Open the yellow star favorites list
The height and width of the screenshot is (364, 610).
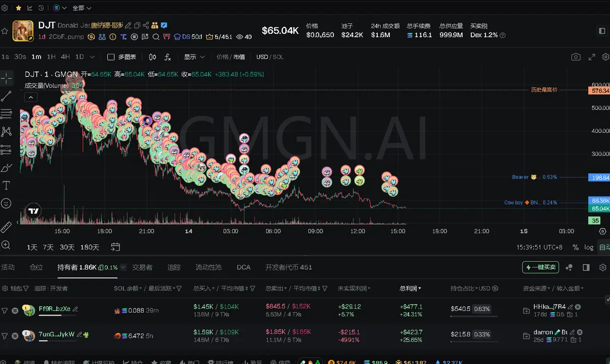[18, 8]
